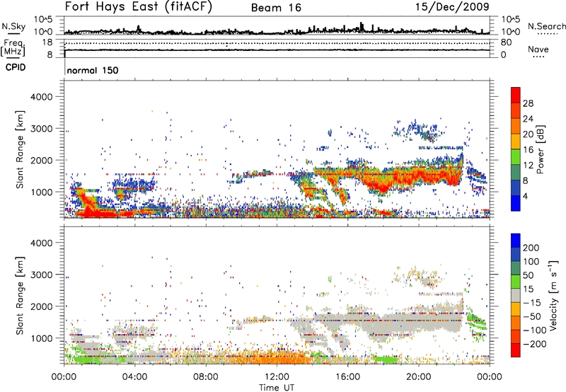Select the "normal 150" CPID text
This screenshot has width=566, height=392.
coord(93,70)
